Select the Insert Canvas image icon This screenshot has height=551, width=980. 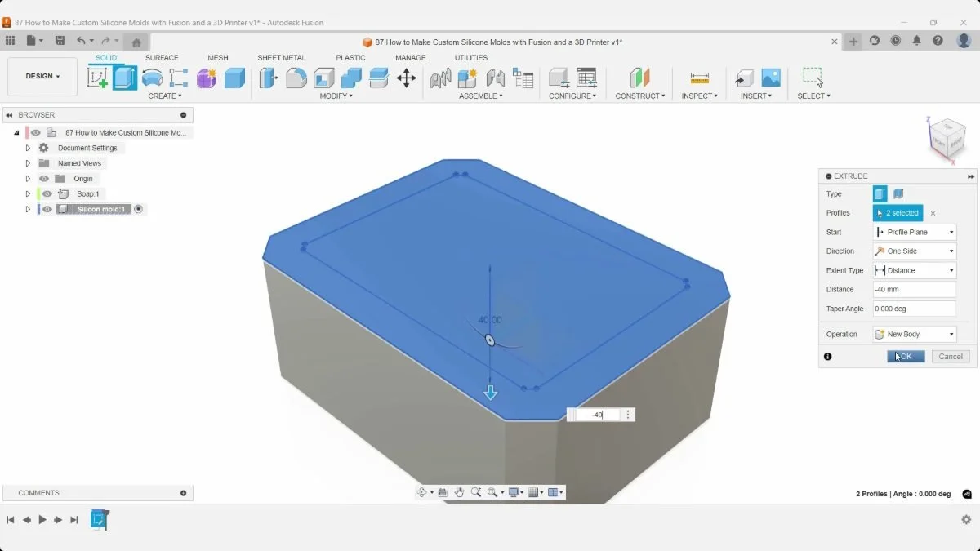coord(771,78)
